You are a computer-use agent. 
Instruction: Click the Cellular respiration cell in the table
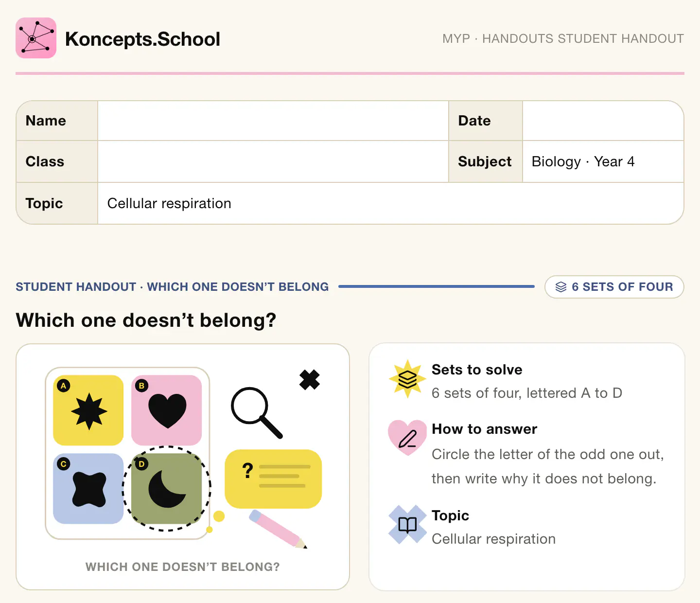[x=390, y=203]
